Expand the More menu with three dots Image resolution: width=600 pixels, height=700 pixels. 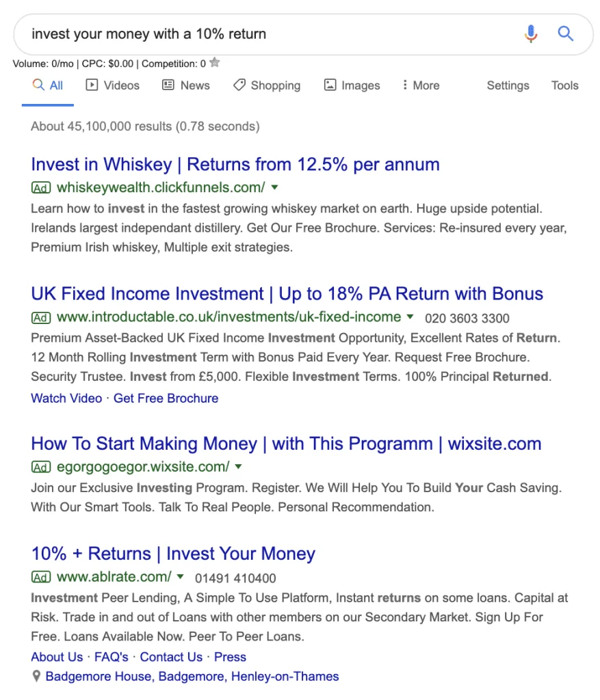(x=421, y=85)
